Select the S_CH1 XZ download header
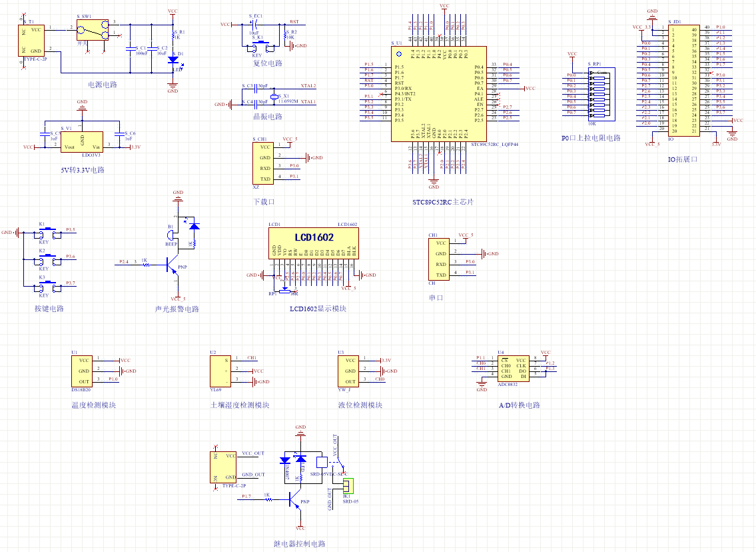 point(262,163)
